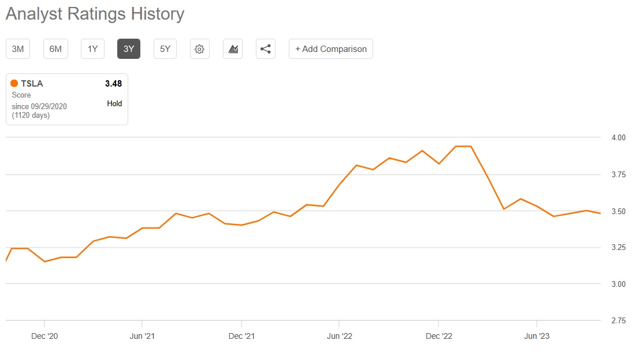Switch to the 6M range
644x355 pixels.
click(55, 49)
